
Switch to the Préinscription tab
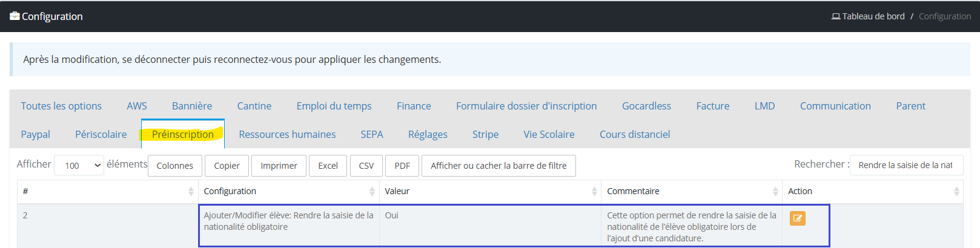click(183, 134)
